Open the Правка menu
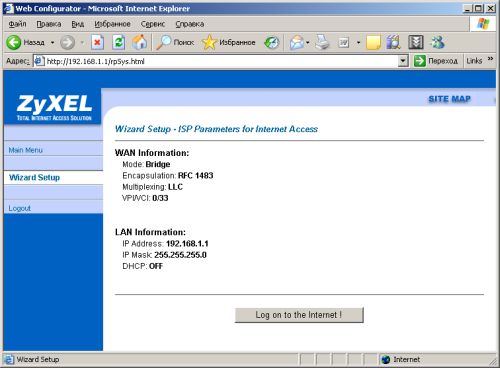The height and width of the screenshot is (368, 500). click(49, 24)
